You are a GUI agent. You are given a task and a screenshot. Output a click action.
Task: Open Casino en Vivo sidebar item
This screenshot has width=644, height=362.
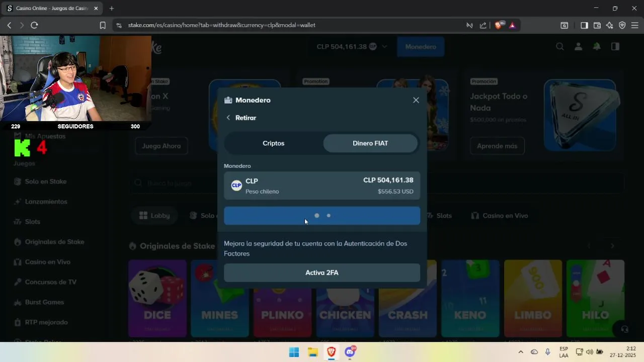tap(47, 262)
